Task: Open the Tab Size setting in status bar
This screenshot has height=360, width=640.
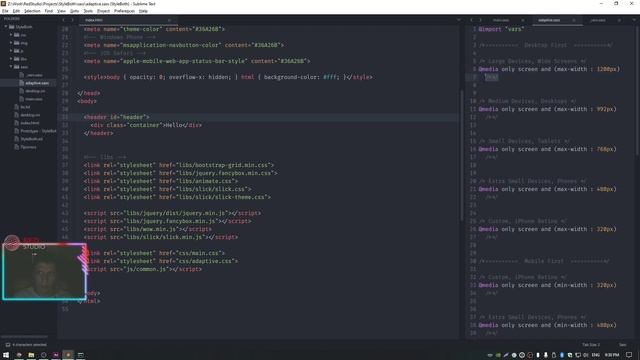Action: coord(591,345)
